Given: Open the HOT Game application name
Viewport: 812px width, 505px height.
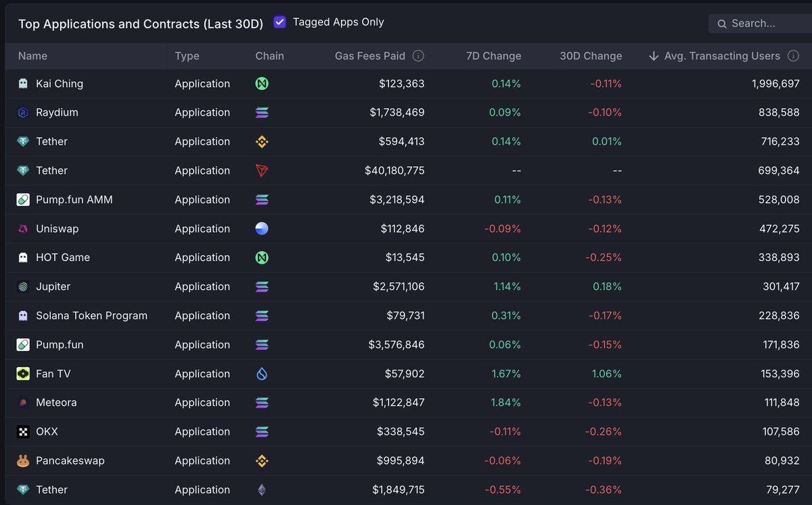Looking at the screenshot, I should 63,258.
